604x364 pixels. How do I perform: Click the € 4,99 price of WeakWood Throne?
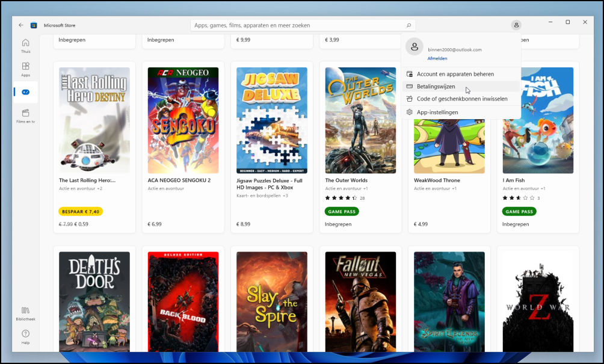point(421,224)
